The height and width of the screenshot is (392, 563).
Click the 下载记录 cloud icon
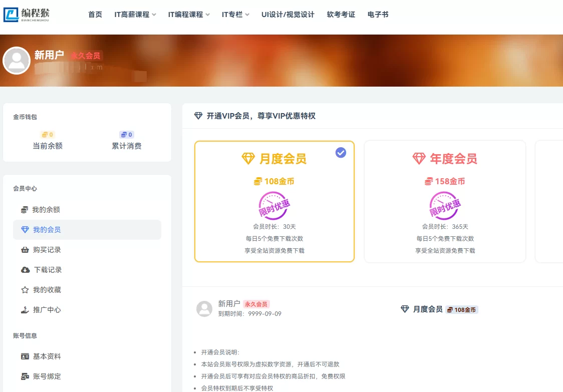[25, 270]
